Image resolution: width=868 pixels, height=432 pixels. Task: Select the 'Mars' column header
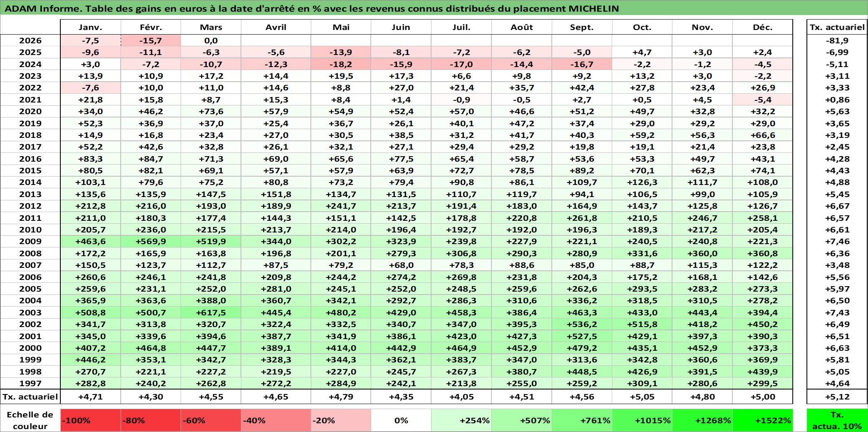coord(211,27)
